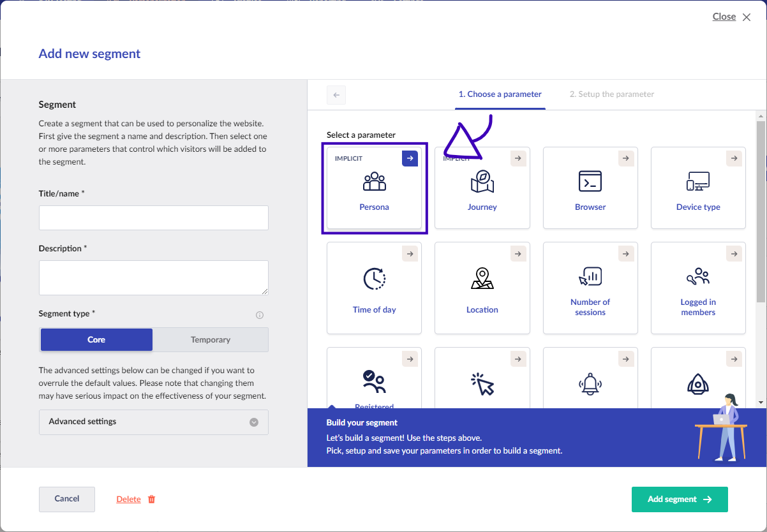Click the Title/name input field
The height and width of the screenshot is (532, 767).
(x=153, y=218)
